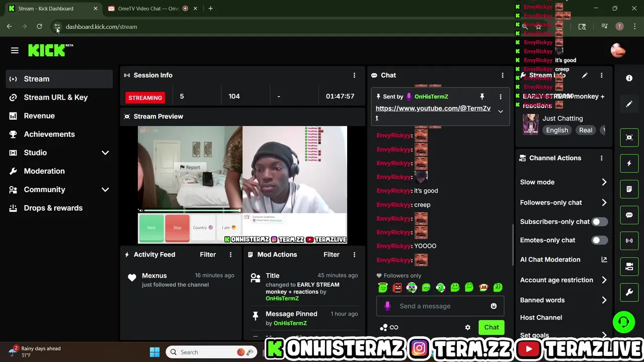Screen dimensions: 644x362
Task: Open Activity Feed three-dot menu
Action: [230, 254]
